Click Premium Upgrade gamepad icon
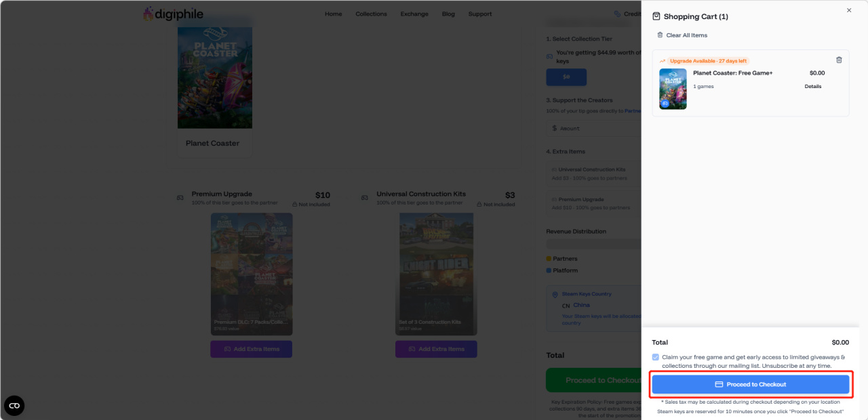 click(180, 198)
